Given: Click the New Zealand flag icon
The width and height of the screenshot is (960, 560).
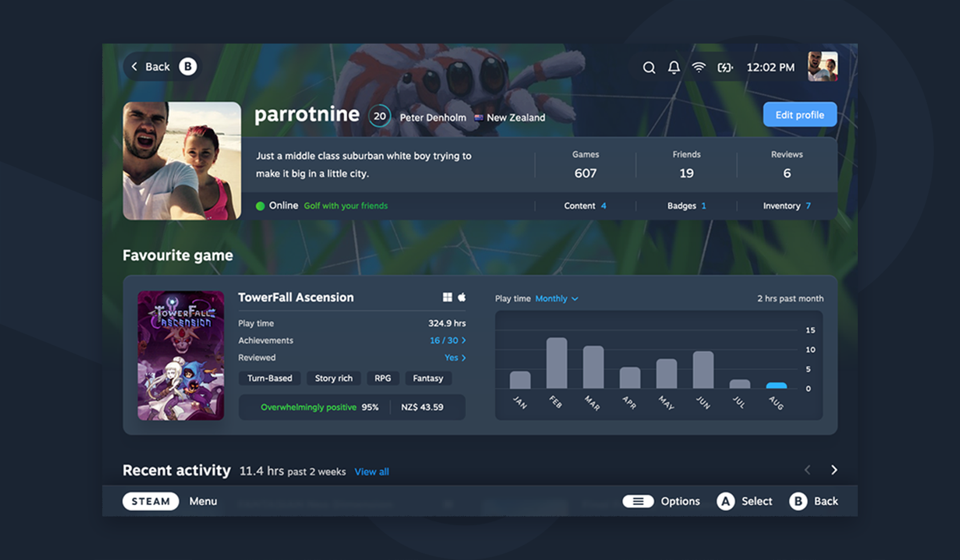Looking at the screenshot, I should coord(479,118).
